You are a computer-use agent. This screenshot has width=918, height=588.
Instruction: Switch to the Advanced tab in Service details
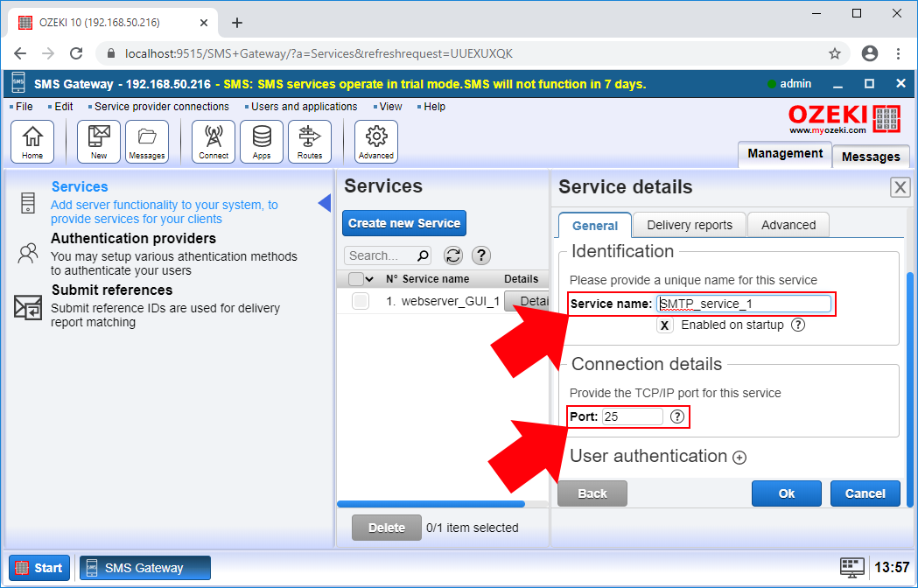tap(788, 225)
